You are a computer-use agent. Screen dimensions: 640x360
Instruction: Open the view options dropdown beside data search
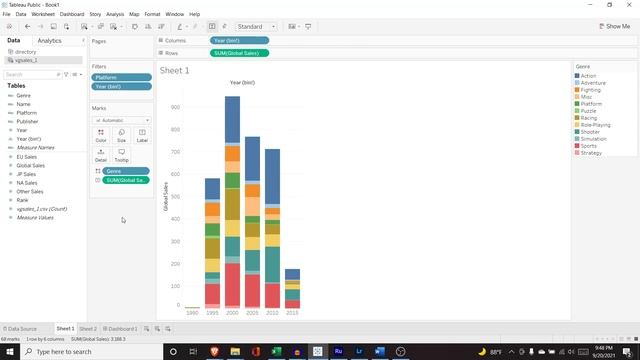[76, 75]
